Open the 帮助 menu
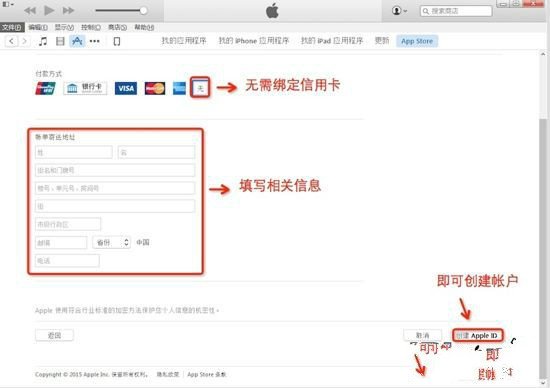550x388 pixels. (144, 27)
